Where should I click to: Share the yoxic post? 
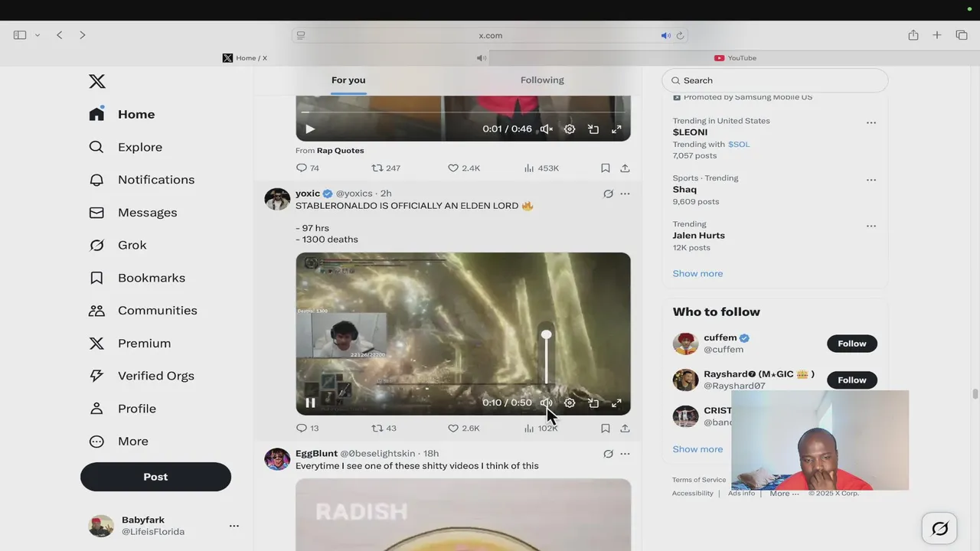point(625,428)
